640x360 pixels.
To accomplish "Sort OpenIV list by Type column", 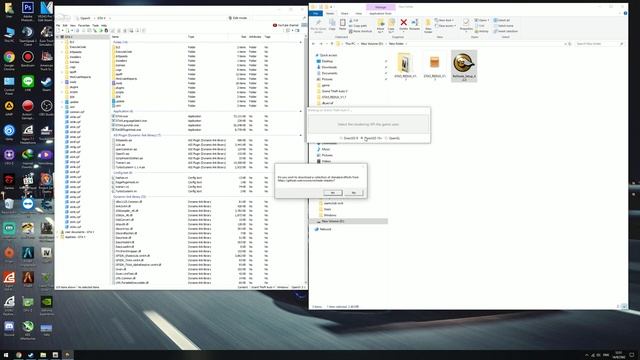I will (191, 37).
